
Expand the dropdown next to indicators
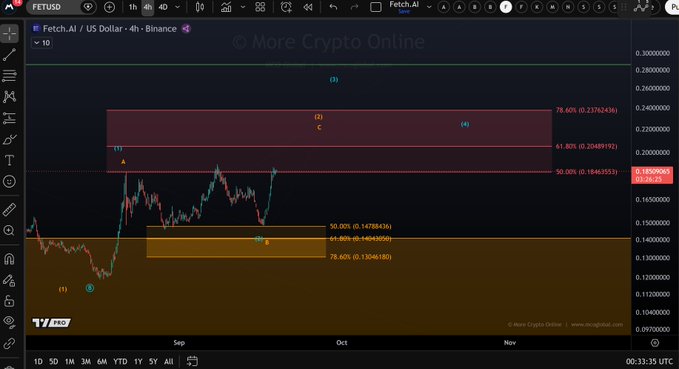tap(242, 7)
